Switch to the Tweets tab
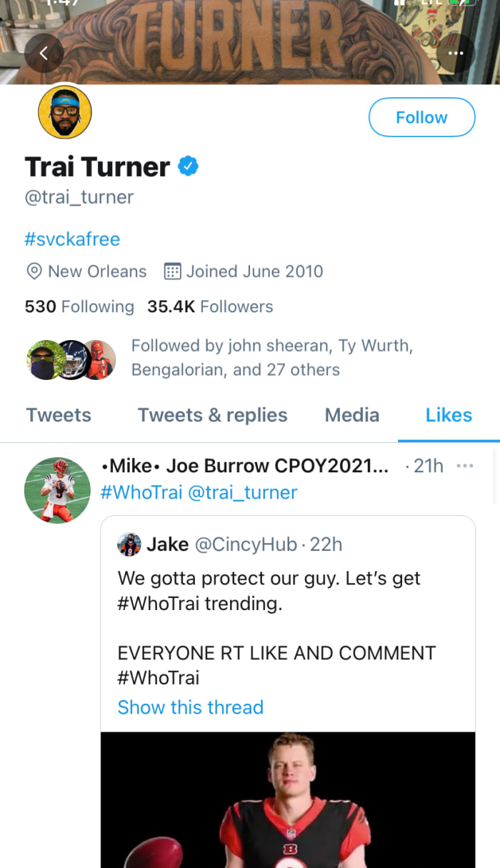This screenshot has width=500, height=868. tap(59, 415)
